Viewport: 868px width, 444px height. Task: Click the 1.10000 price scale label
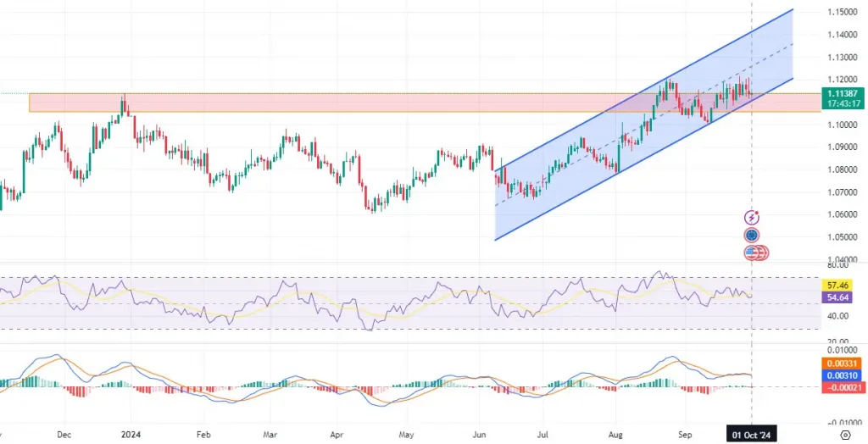(842, 125)
